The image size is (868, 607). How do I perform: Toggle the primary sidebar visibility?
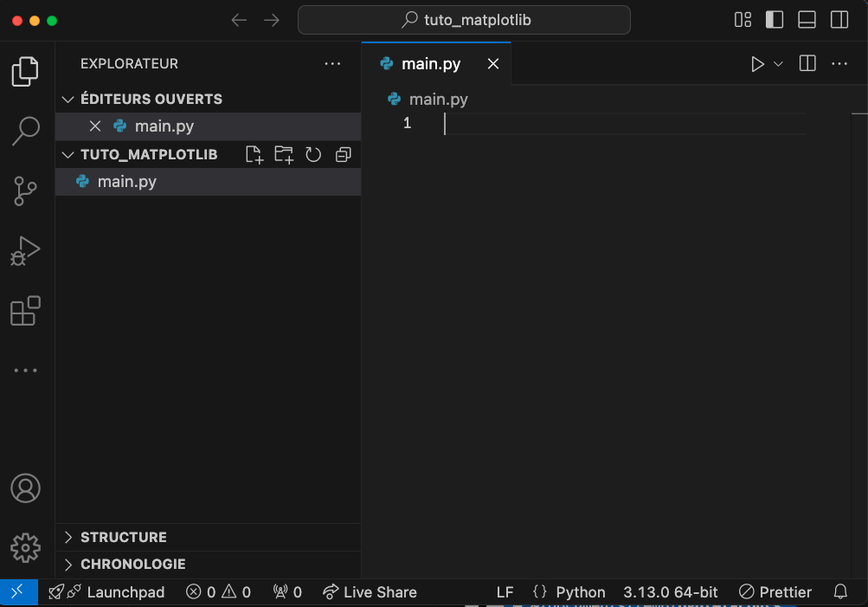click(775, 20)
